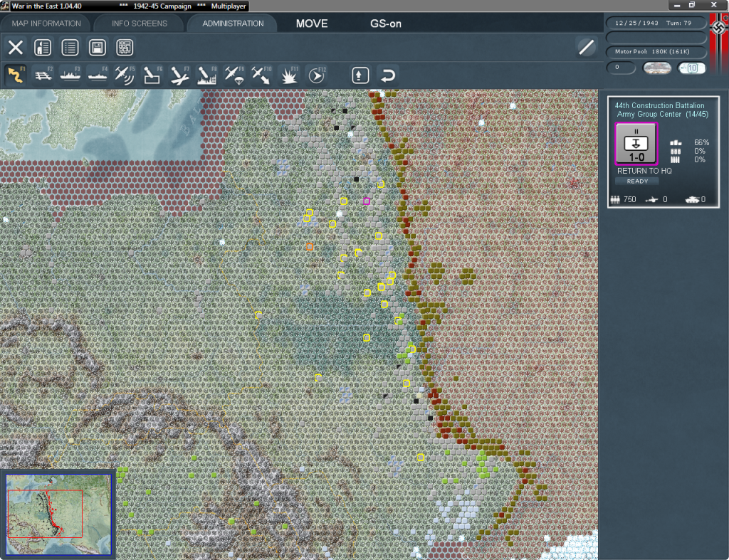Click the floppy disk save game icon
This screenshot has height=560, width=729.
pos(97,48)
